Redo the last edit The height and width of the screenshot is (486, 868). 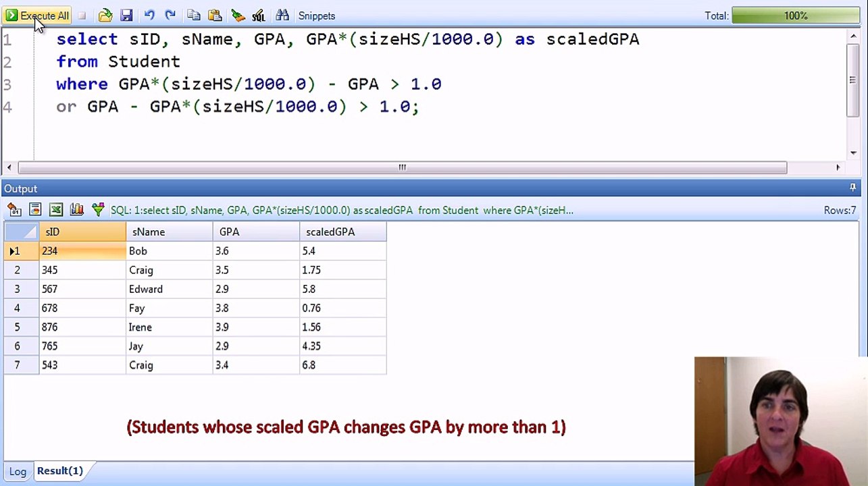(x=170, y=15)
